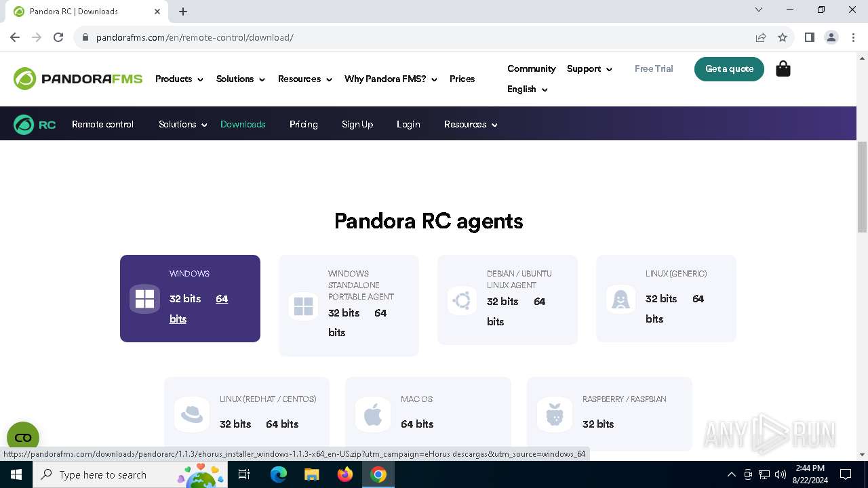Download Debian/Ubuntu 32 bits agent
The image size is (868, 488).
tap(502, 302)
